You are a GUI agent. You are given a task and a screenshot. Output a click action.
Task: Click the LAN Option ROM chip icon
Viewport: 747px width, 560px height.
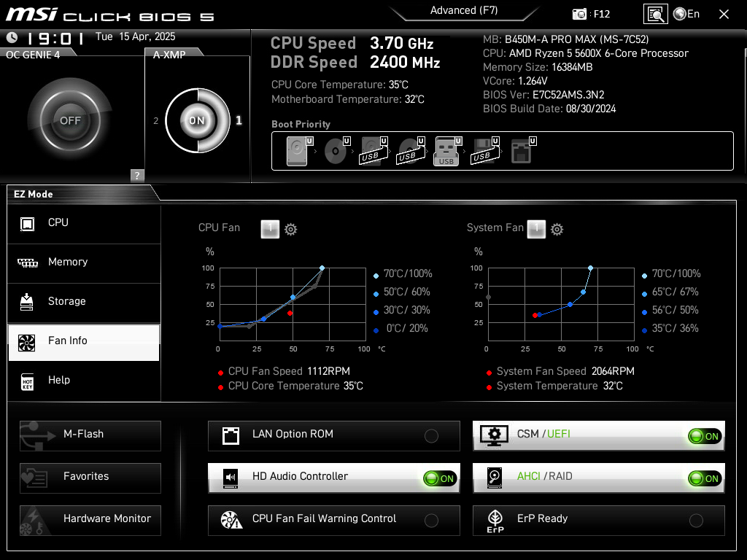point(231,436)
